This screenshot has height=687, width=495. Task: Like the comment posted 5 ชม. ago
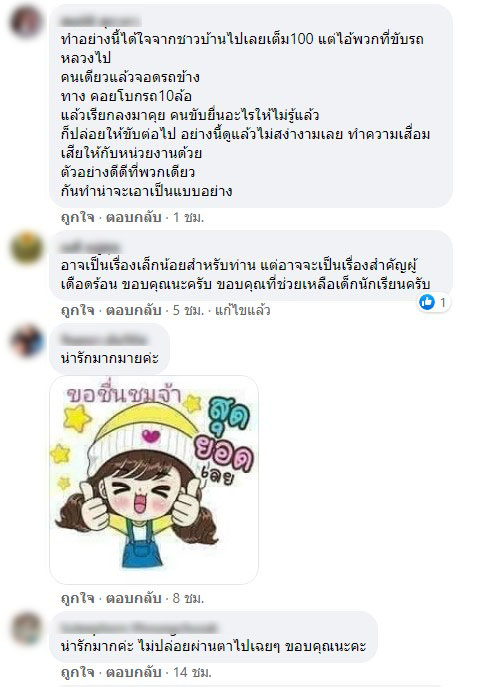pos(78,310)
